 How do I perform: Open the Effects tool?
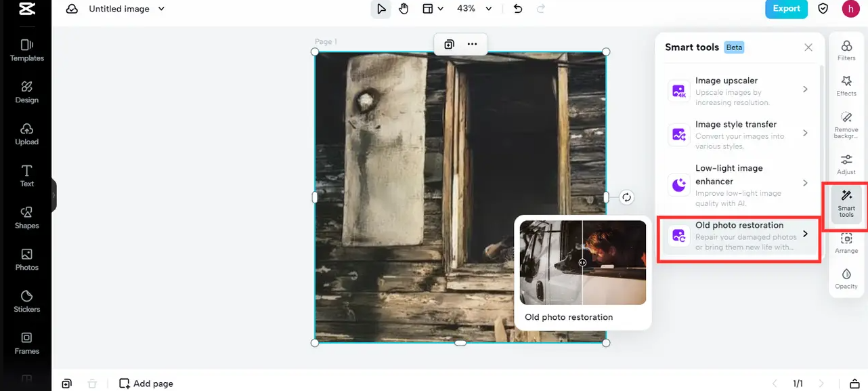[x=846, y=86]
